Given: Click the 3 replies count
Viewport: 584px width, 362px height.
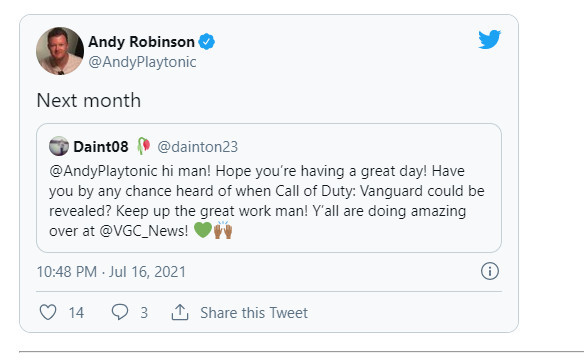Looking at the screenshot, I should tap(144, 313).
